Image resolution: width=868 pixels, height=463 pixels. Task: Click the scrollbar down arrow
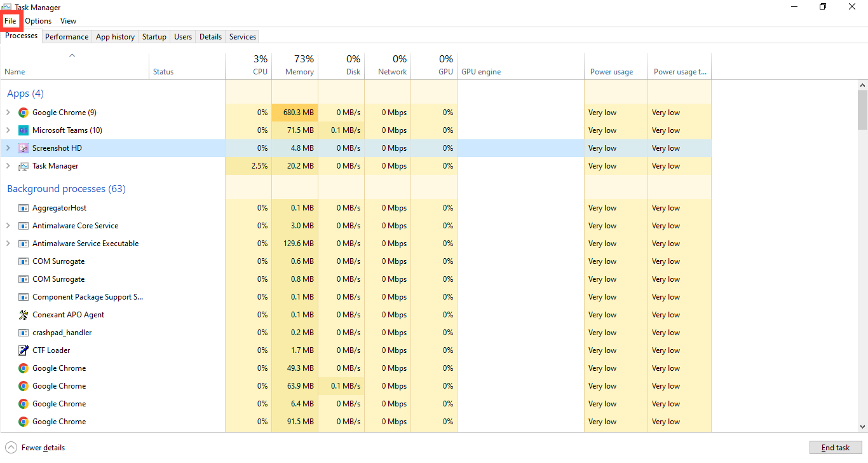(862, 427)
